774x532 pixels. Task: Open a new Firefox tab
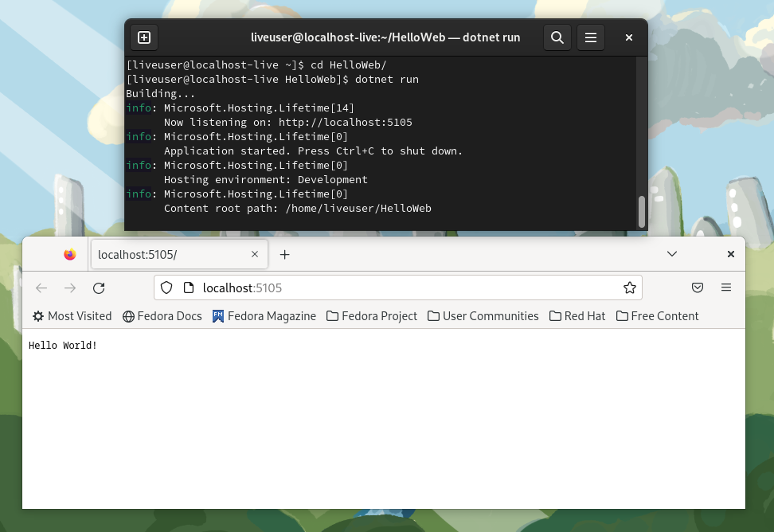click(x=284, y=254)
